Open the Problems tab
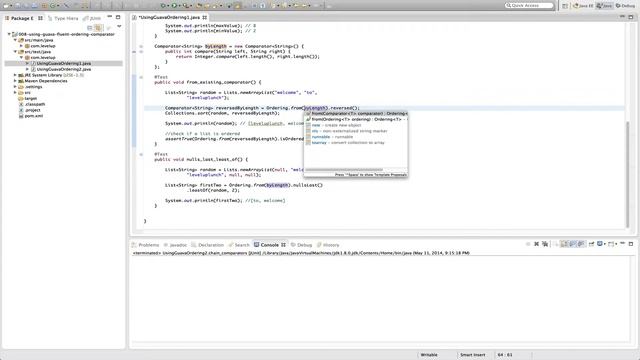This screenshot has height=360, width=640. [x=145, y=245]
